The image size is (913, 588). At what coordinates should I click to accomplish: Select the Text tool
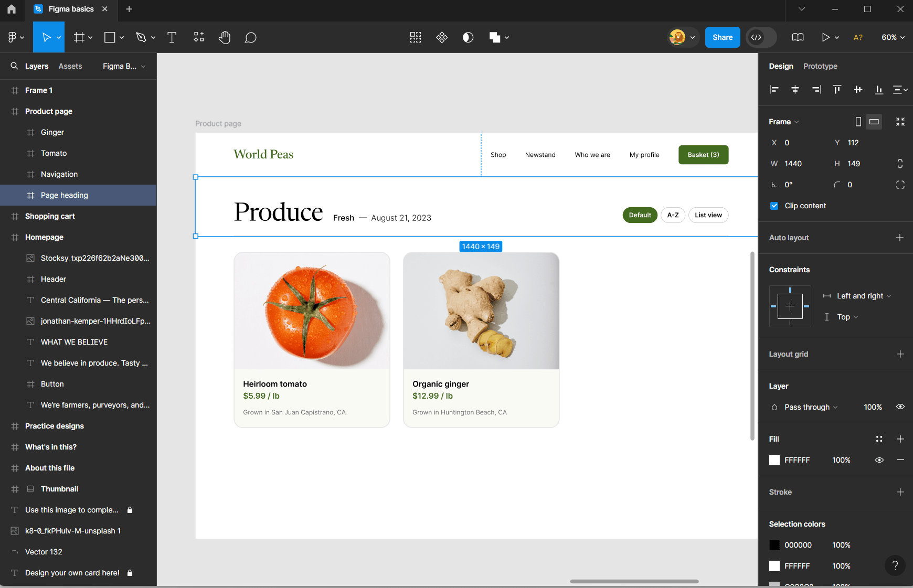(x=172, y=37)
